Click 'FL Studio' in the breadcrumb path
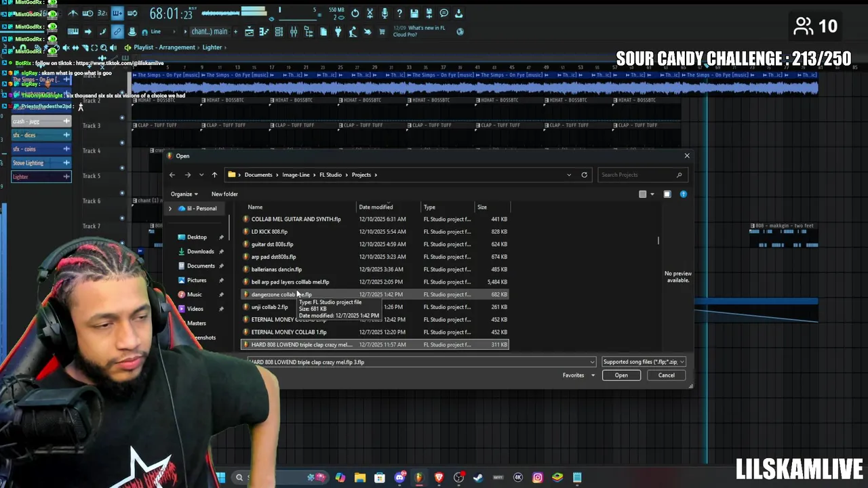This screenshot has width=868, height=488. pyautogui.click(x=330, y=175)
